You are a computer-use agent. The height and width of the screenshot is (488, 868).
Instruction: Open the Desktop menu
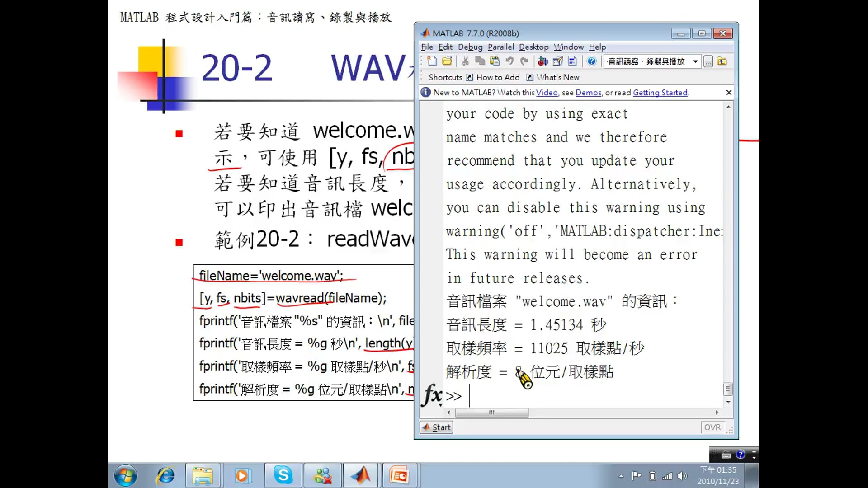tap(533, 47)
